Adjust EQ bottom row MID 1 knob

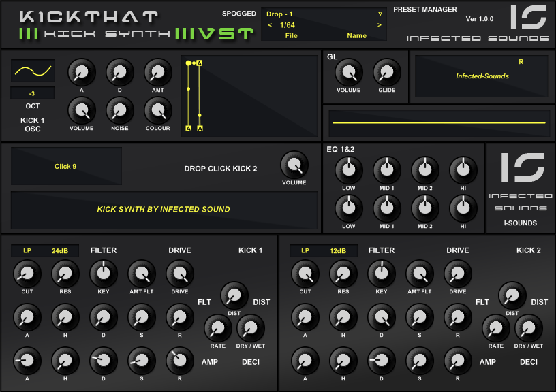[387, 208]
